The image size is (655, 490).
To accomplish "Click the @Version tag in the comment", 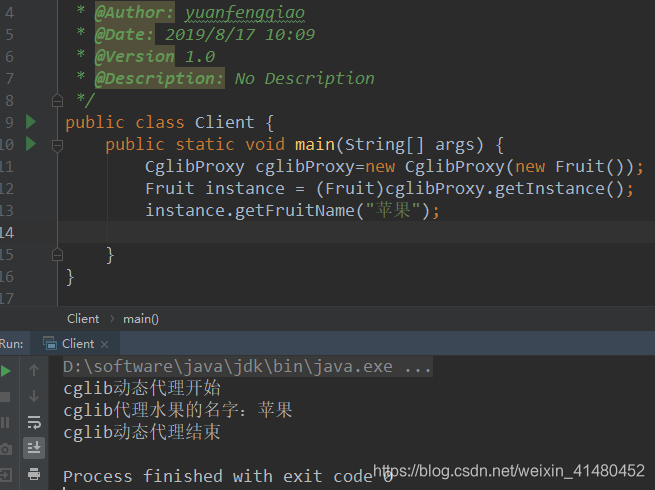I will pyautogui.click(x=135, y=56).
